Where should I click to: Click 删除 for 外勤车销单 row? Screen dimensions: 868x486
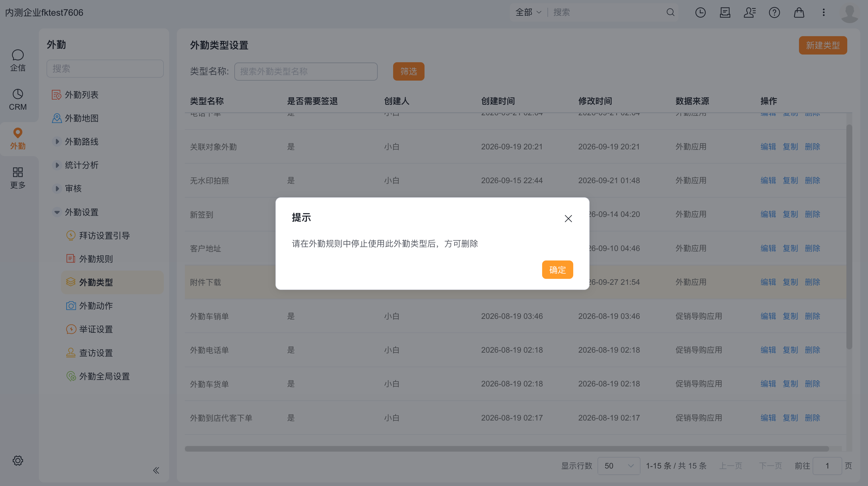[812, 316]
